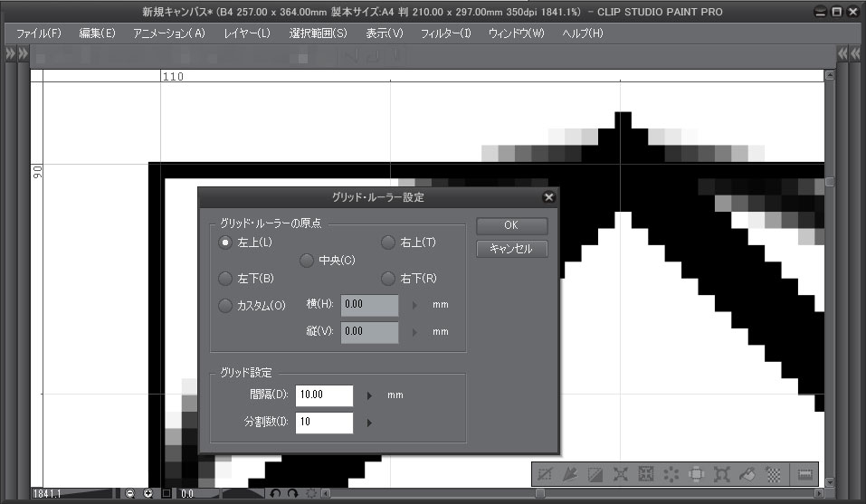The width and height of the screenshot is (866, 504).
Task: Click the rotate right icon in status bar
Action: click(x=293, y=494)
